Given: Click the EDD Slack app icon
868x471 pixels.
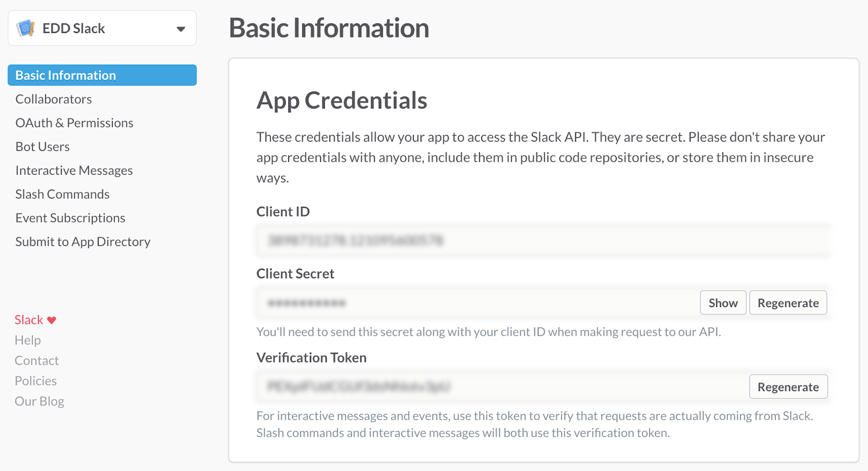Looking at the screenshot, I should (25, 28).
